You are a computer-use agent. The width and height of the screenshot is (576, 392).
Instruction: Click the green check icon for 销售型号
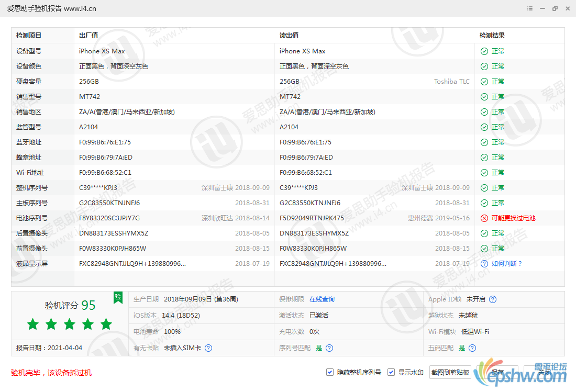(x=484, y=97)
